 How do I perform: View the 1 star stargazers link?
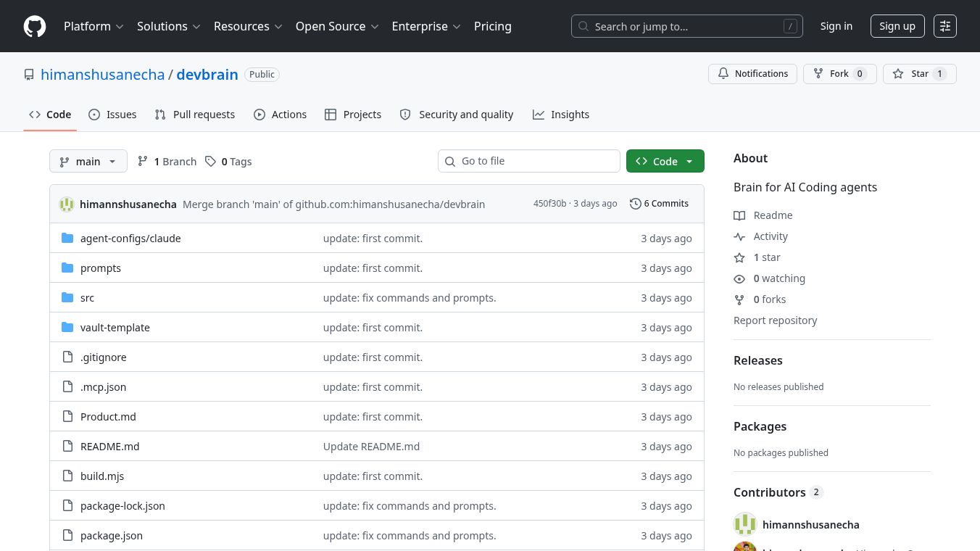coord(757,257)
